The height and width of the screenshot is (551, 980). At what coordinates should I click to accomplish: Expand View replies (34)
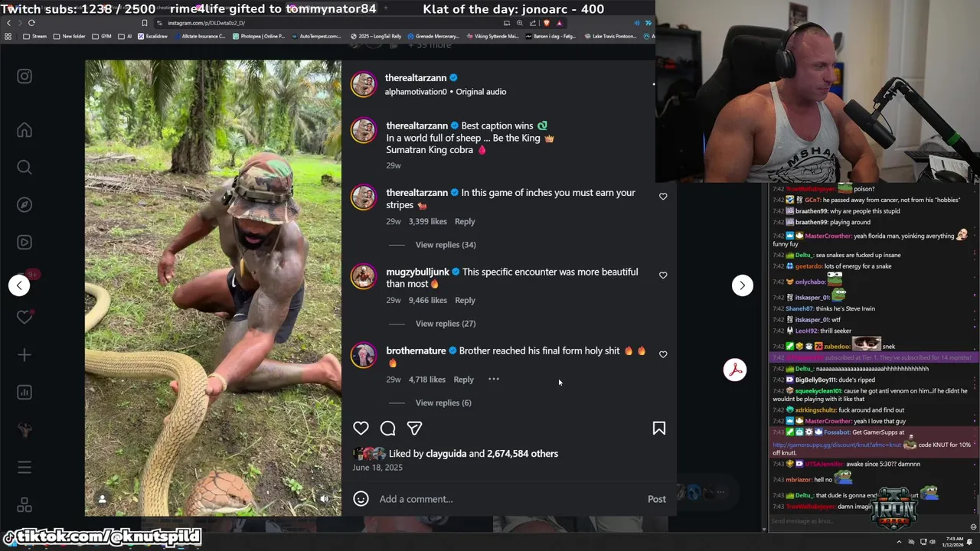446,245
